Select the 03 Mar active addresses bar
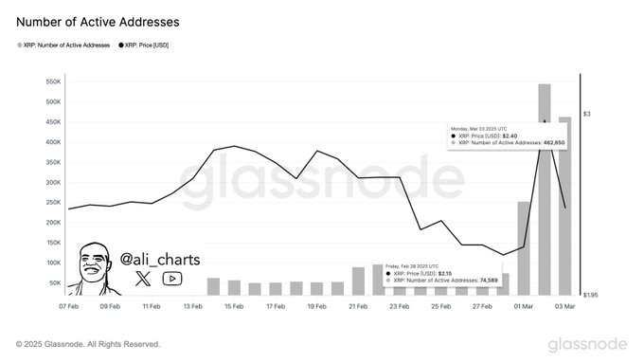Image resolution: width=644 pixels, height=363 pixels. [565, 206]
